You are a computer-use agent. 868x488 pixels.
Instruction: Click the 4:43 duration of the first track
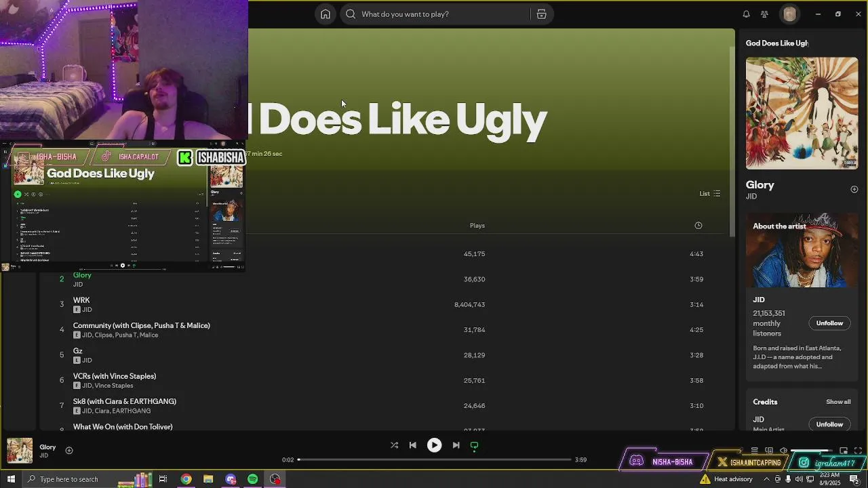click(696, 254)
